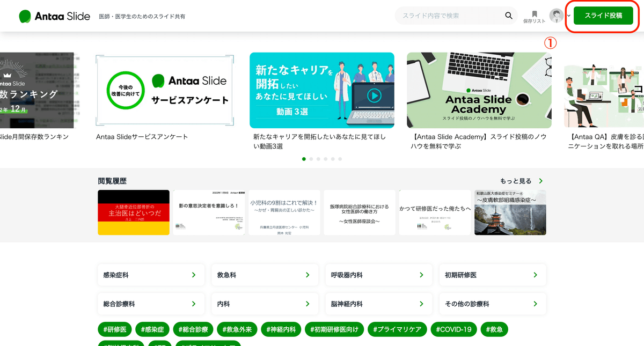
Task: Select the #COVID-19 tag
Action: pos(453,329)
